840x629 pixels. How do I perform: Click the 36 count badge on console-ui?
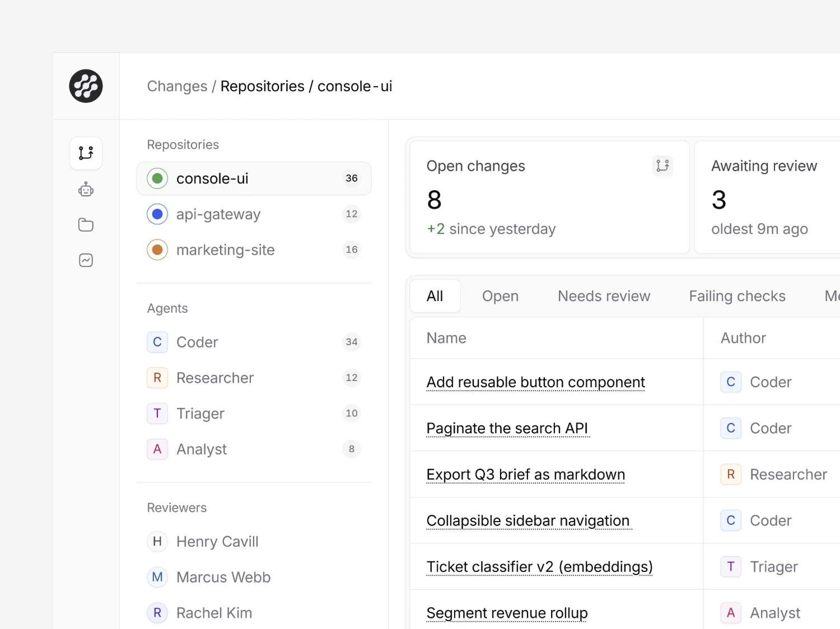click(352, 179)
